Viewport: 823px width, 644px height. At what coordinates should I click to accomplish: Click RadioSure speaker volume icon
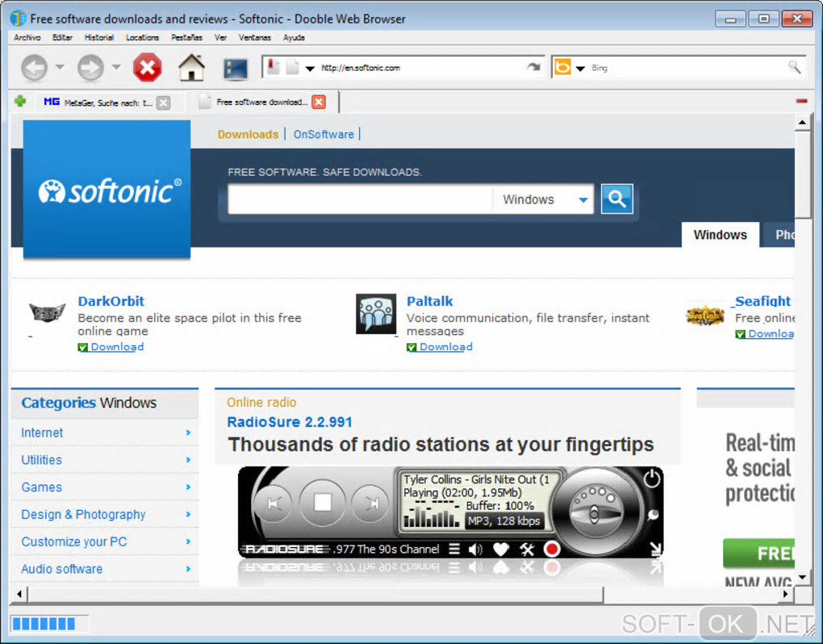[x=475, y=550]
